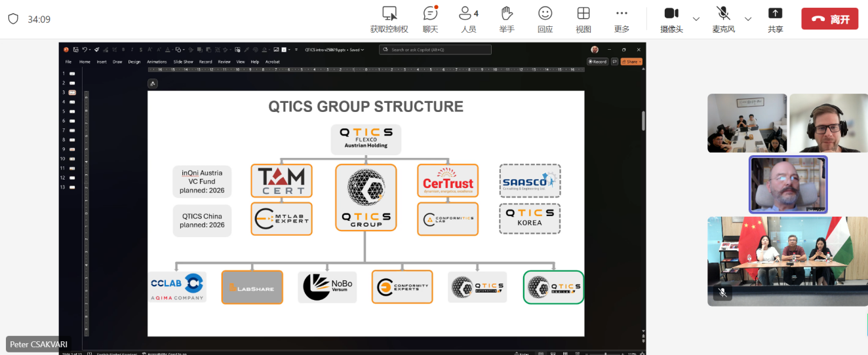
Task: Click the TAM CERT logo box
Action: click(282, 181)
